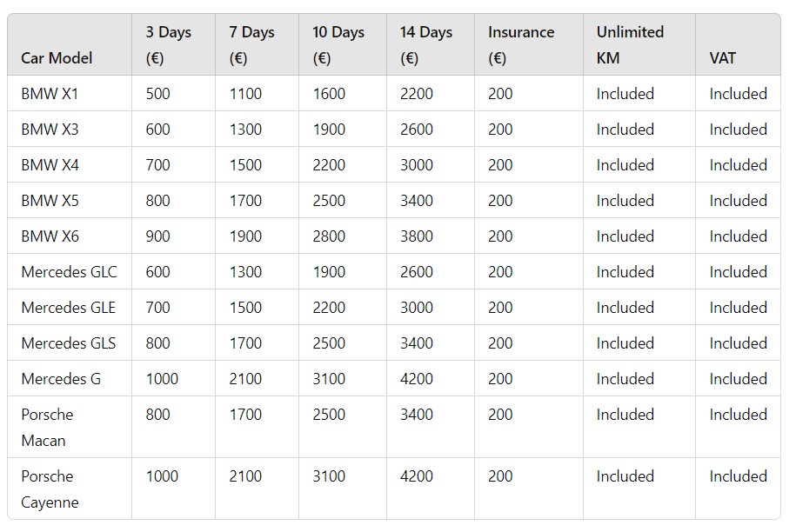
Task: Select Mercedes GLE model cell
Action: tap(69, 308)
